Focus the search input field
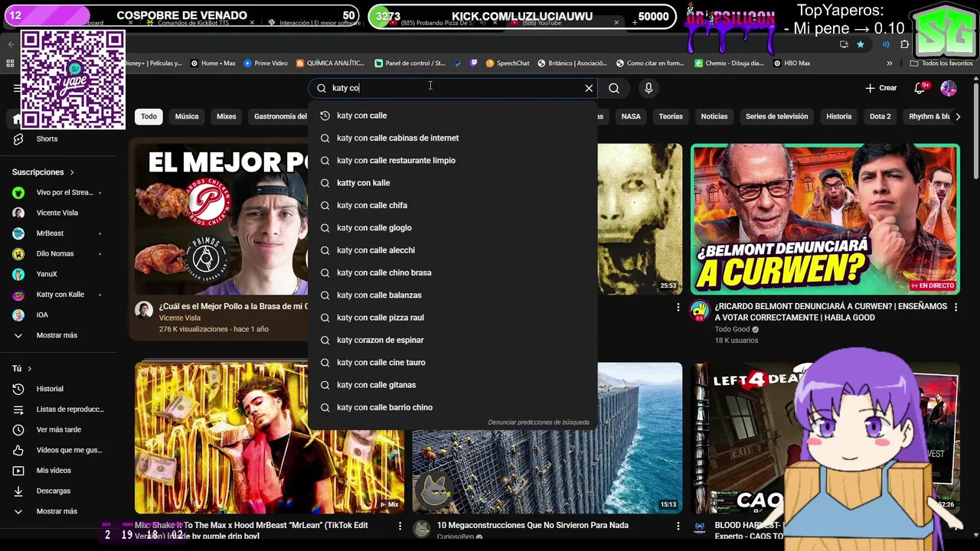 (452, 88)
